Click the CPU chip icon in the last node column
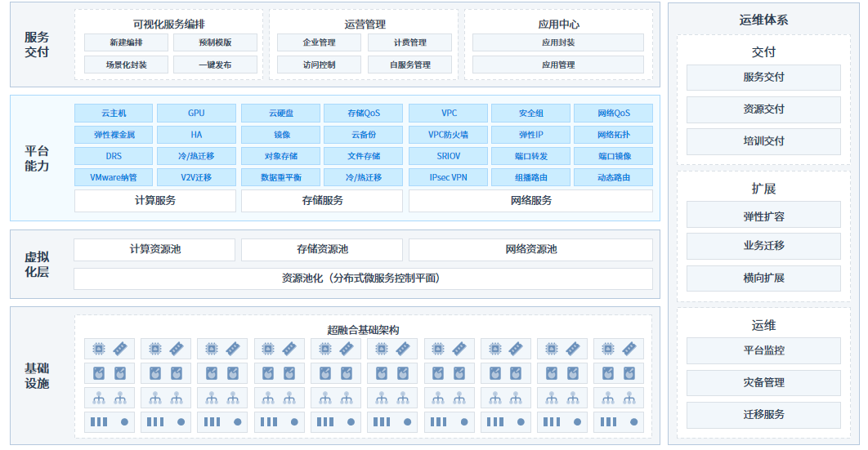This screenshot has width=868, height=450. 607,349
